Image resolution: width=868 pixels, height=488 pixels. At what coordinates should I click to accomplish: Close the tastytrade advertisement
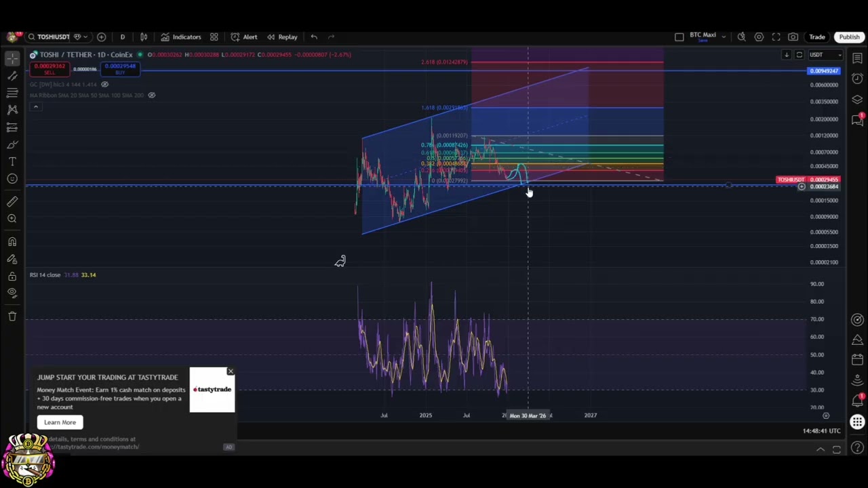[x=231, y=371]
